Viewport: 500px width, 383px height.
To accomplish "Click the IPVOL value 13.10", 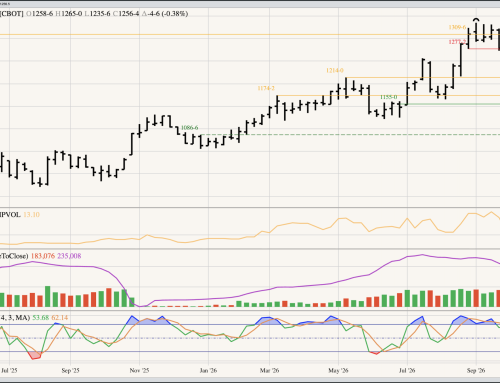I will click(31, 215).
